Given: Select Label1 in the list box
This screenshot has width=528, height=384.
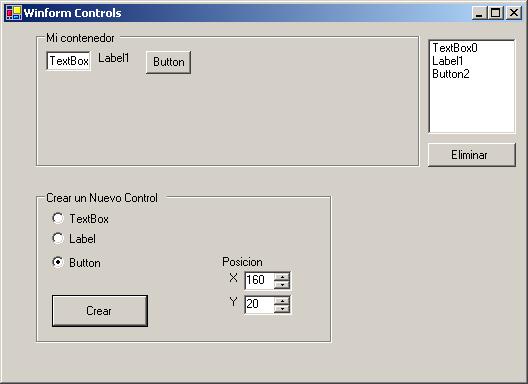Looking at the screenshot, I should click(448, 61).
